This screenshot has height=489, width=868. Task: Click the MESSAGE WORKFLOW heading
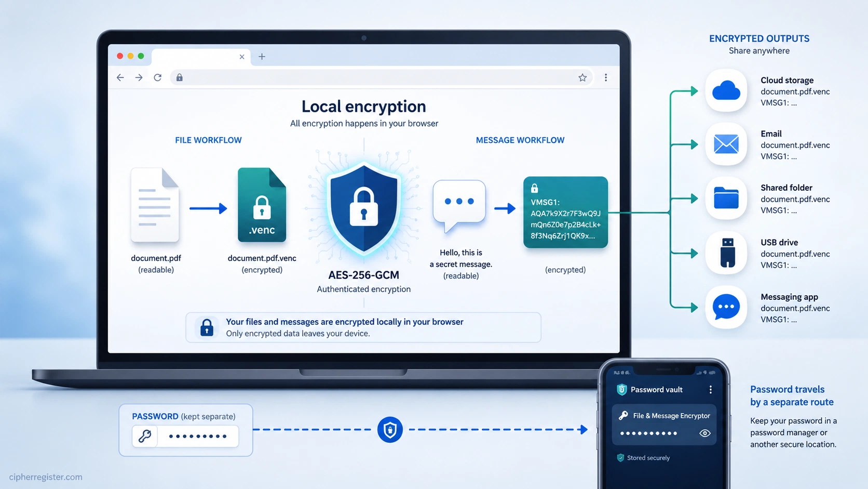pyautogui.click(x=520, y=140)
